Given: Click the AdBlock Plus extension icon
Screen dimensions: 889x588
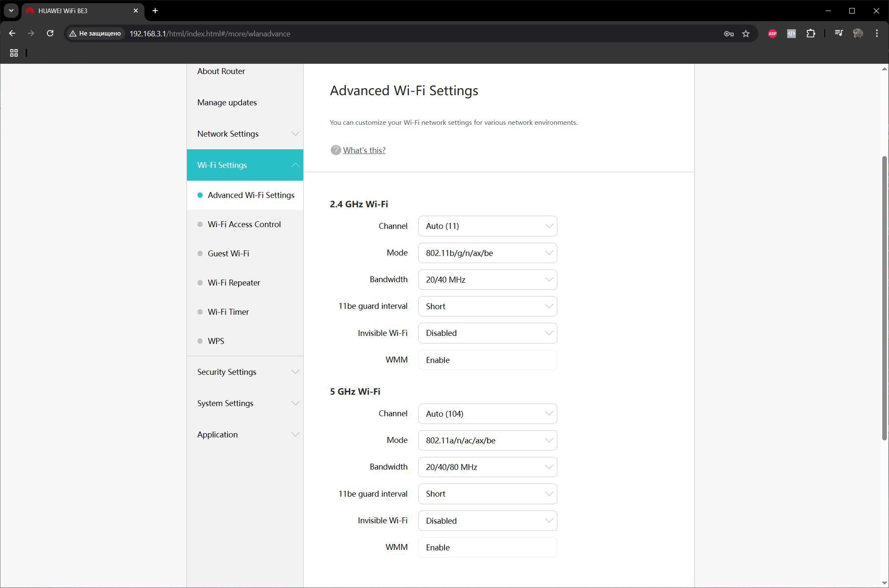Looking at the screenshot, I should point(772,34).
